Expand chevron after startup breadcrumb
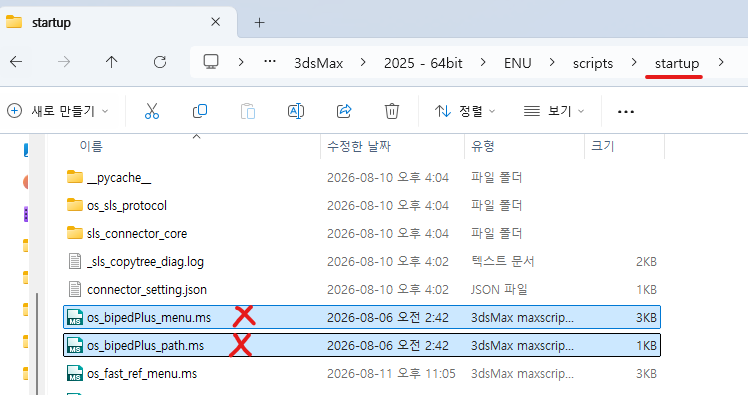This screenshot has height=395, width=748. point(721,62)
